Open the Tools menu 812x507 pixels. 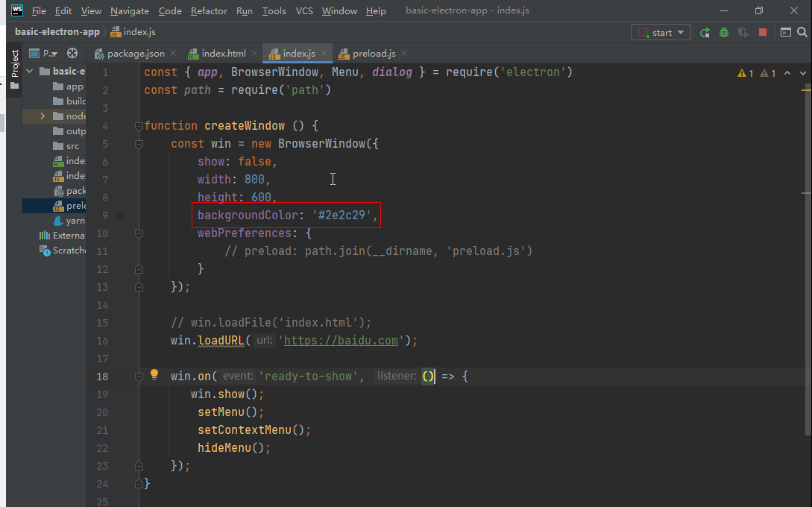[x=274, y=11]
